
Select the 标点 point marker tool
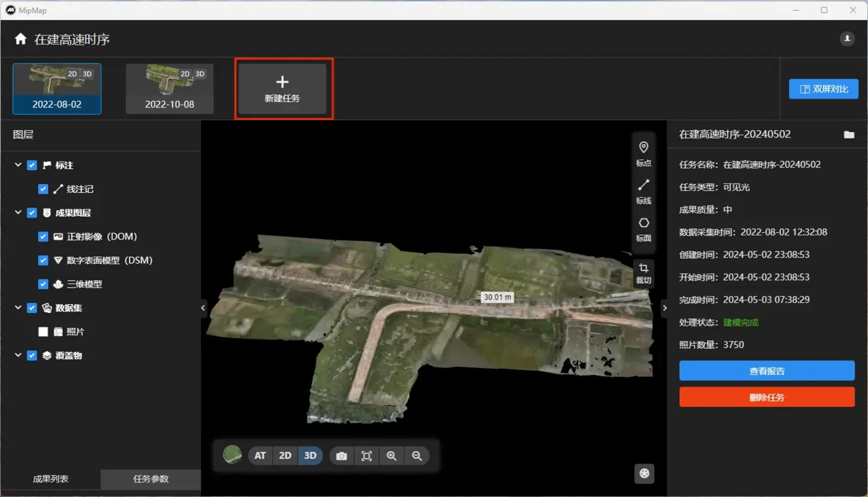click(x=644, y=153)
